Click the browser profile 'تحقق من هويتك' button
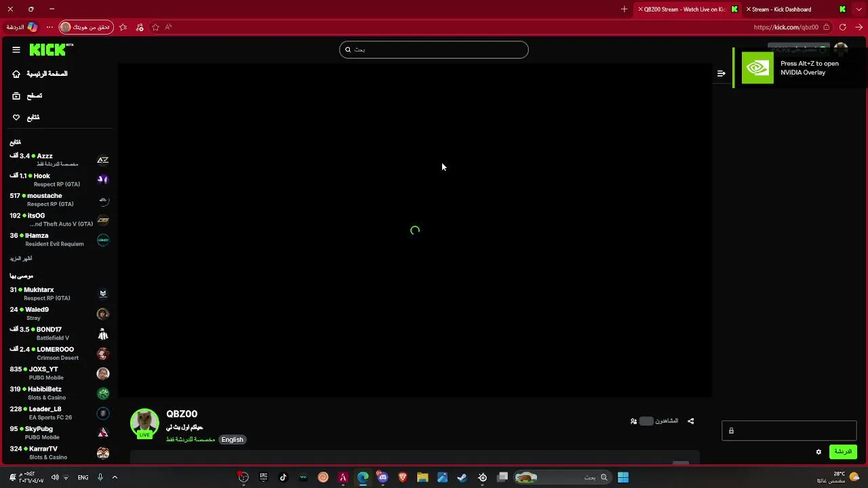The height and width of the screenshot is (488, 868). [86, 27]
